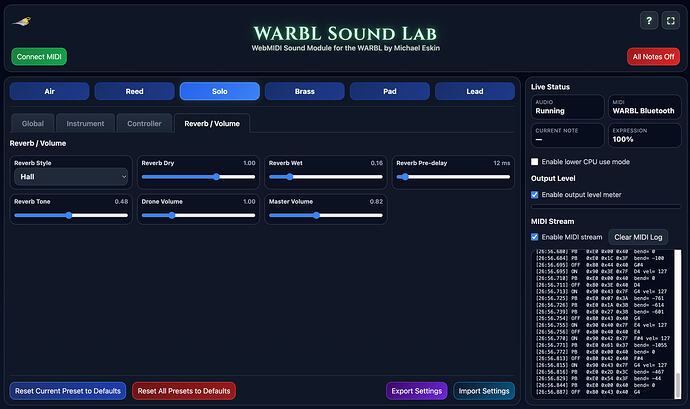Click the Expression '100%' status box
The width and height of the screenshot is (690, 409).
pyautogui.click(x=645, y=135)
